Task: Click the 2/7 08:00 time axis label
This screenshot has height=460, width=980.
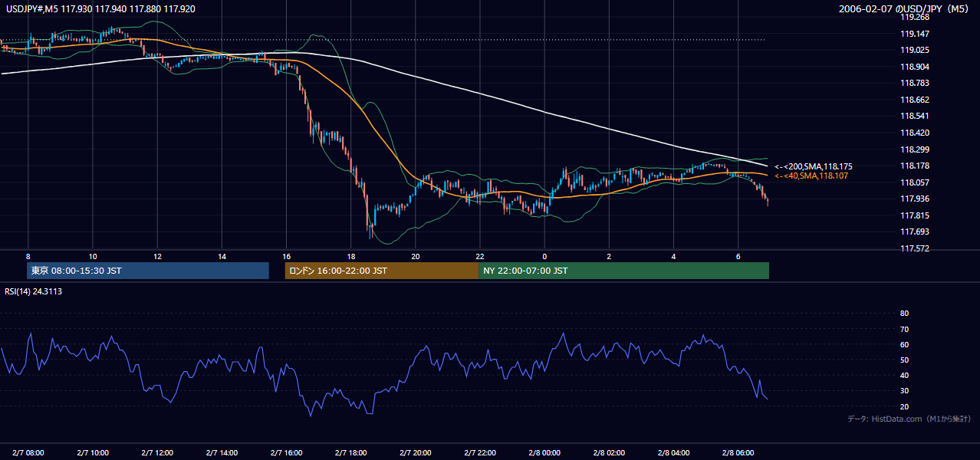Action: (28, 452)
